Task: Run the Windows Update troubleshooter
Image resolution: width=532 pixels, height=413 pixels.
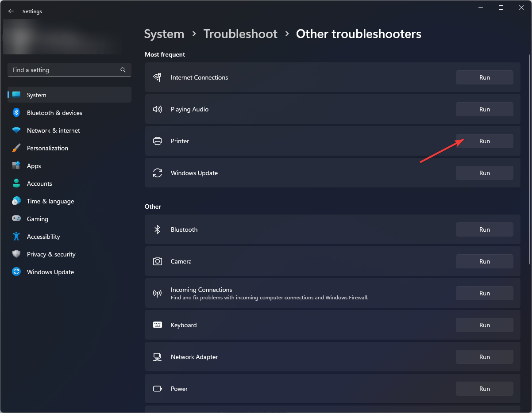Action: coord(485,173)
